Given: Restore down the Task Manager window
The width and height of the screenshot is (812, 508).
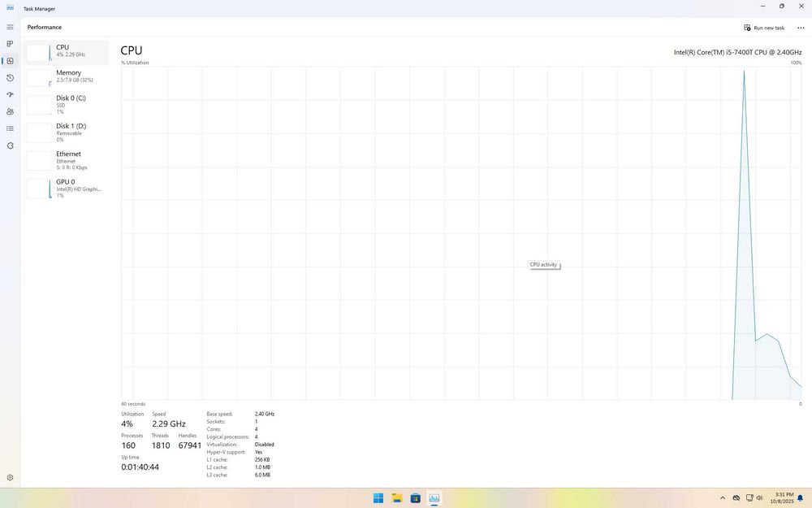Looking at the screenshot, I should [781, 7].
